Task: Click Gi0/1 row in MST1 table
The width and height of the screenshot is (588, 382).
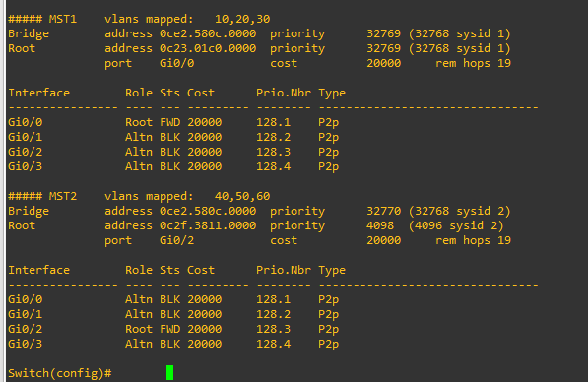Action: [x=173, y=137]
